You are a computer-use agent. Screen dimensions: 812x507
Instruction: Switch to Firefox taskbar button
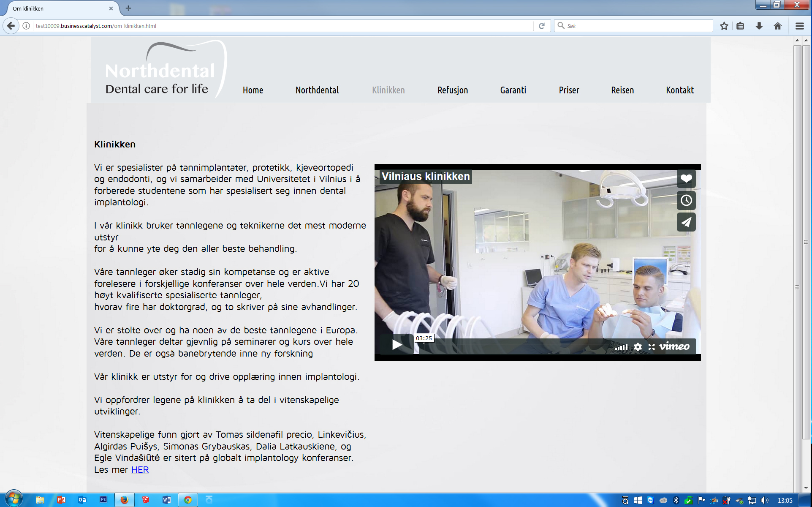(x=124, y=500)
